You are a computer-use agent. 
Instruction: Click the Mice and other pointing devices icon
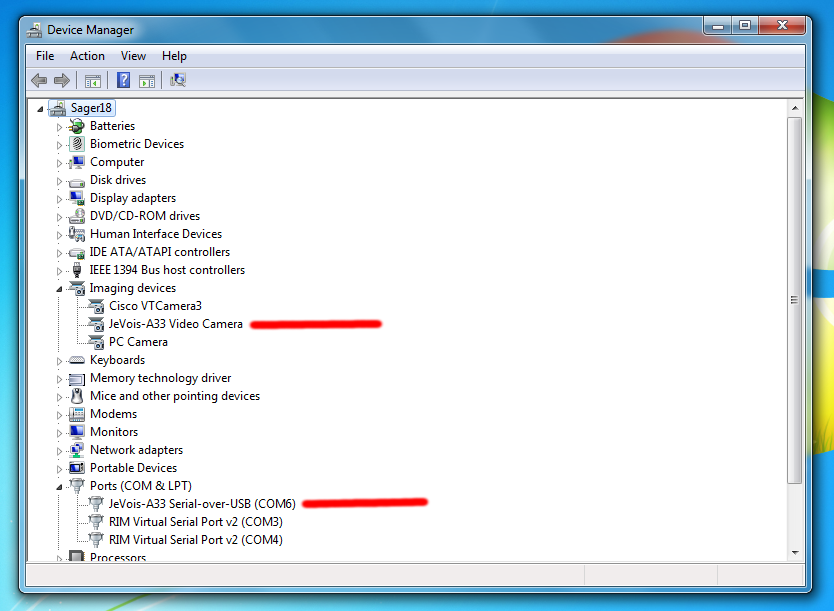pos(77,396)
